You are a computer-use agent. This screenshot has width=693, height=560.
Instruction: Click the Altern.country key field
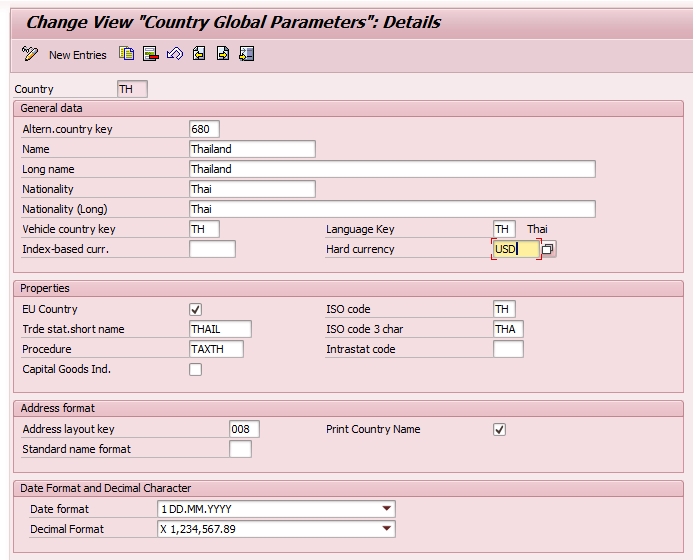(204, 129)
